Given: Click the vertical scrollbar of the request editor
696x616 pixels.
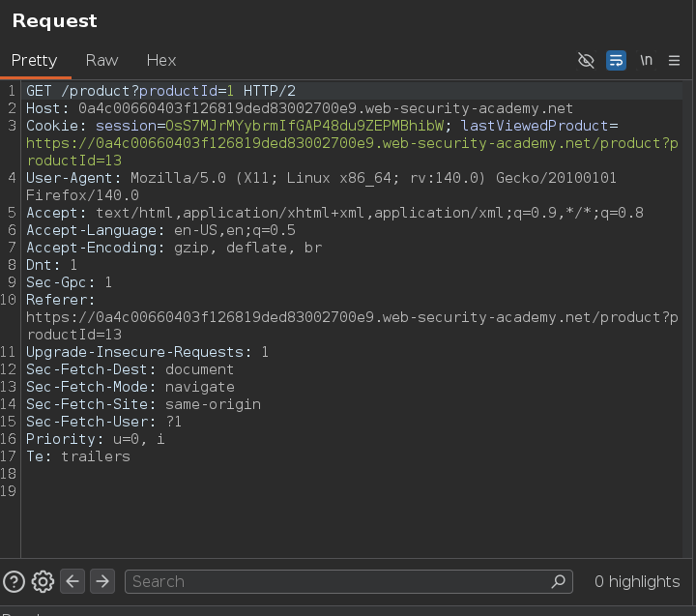Looking at the screenshot, I should (687, 319).
